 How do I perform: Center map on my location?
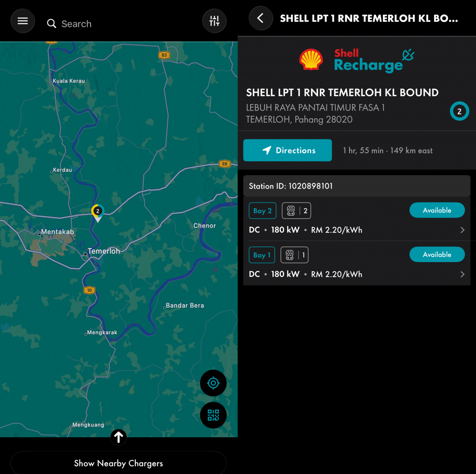[x=213, y=383]
